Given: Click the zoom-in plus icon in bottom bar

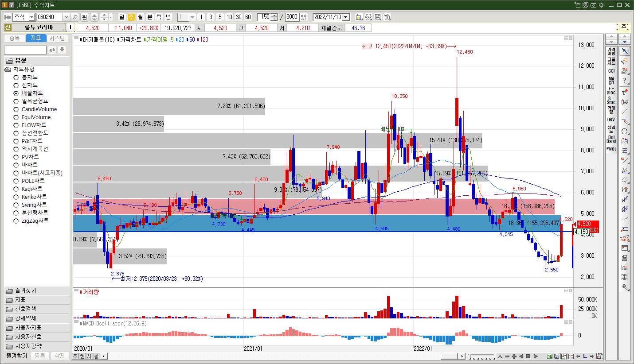Looking at the screenshot, I should click(x=514, y=356).
